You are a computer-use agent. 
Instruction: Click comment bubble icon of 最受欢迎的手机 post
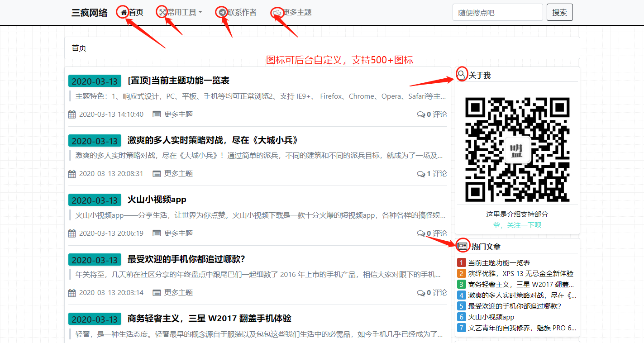[x=421, y=293]
